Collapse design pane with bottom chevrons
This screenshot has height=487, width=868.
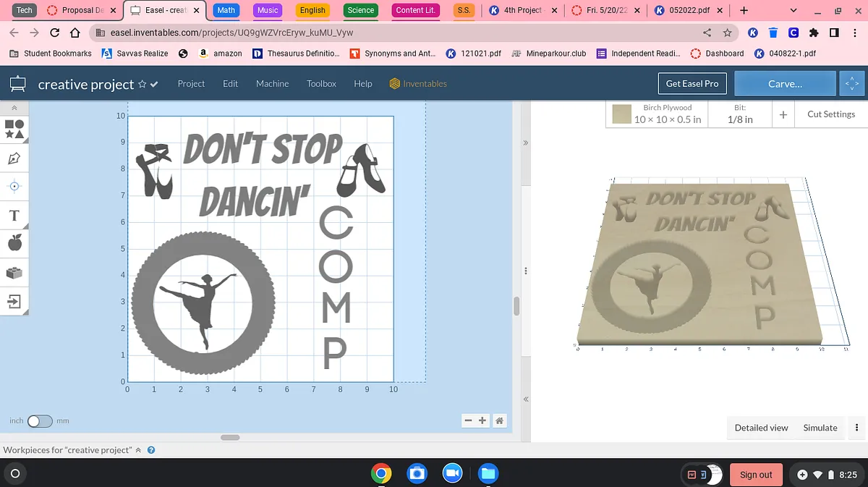pyautogui.click(x=526, y=399)
